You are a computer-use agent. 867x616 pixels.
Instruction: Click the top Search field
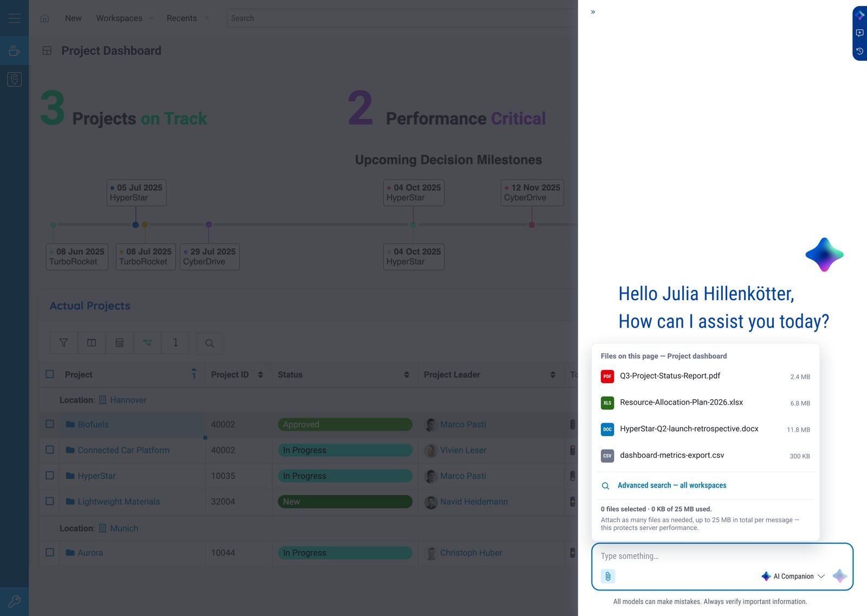point(402,18)
